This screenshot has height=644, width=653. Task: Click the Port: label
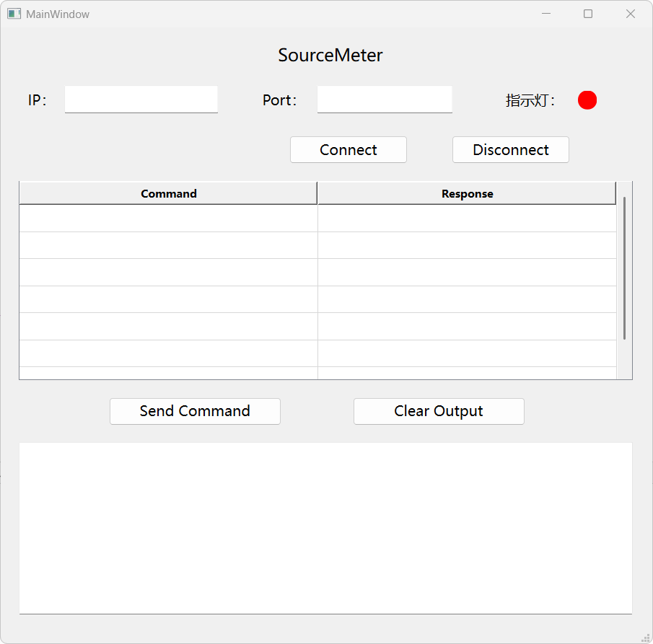[279, 100]
